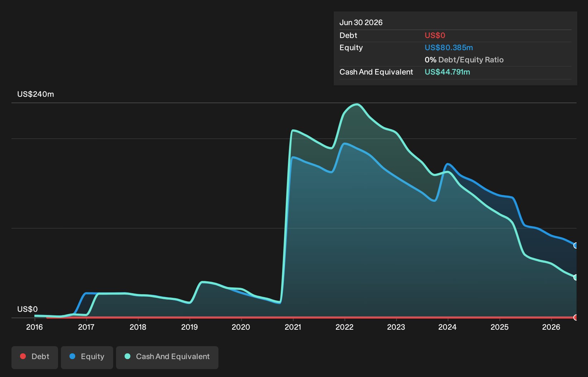Click the US$44.791m cash value
The image size is (588, 377).
point(447,72)
